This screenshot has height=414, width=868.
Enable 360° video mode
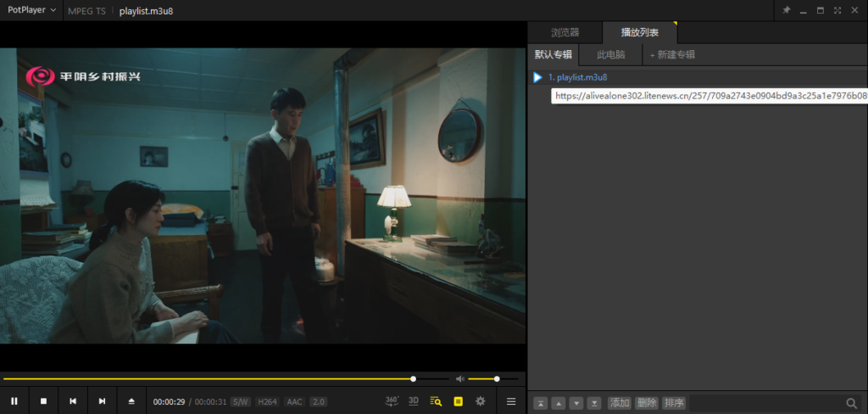392,400
